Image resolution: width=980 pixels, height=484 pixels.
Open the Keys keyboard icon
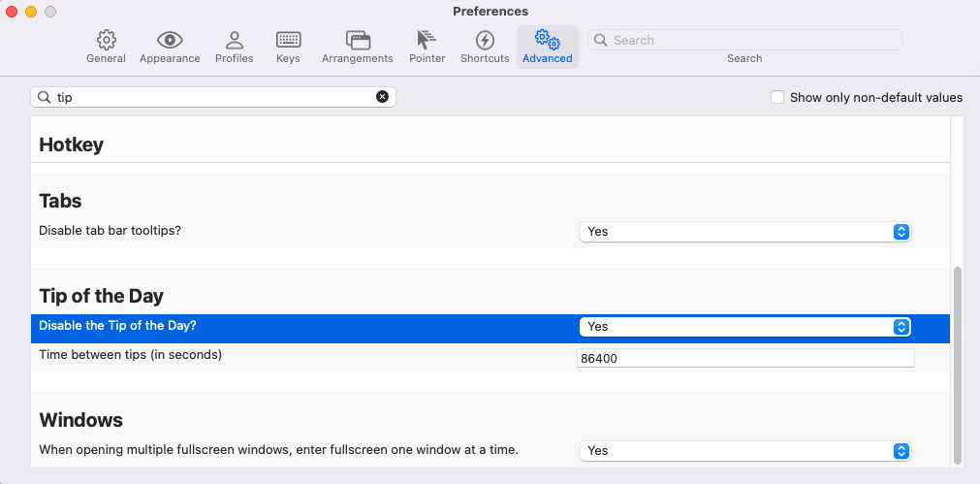[x=288, y=40]
